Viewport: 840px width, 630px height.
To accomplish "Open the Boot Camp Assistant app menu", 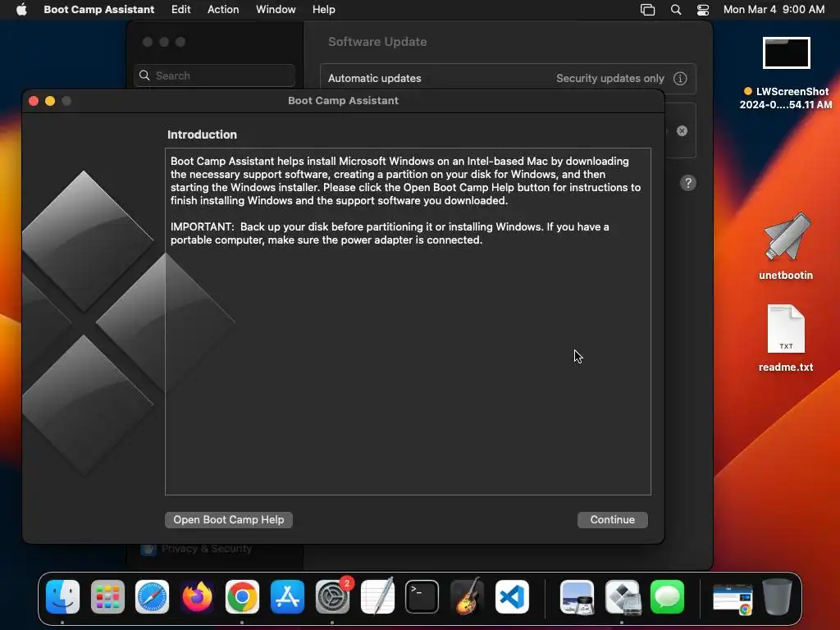I will 98,9.
